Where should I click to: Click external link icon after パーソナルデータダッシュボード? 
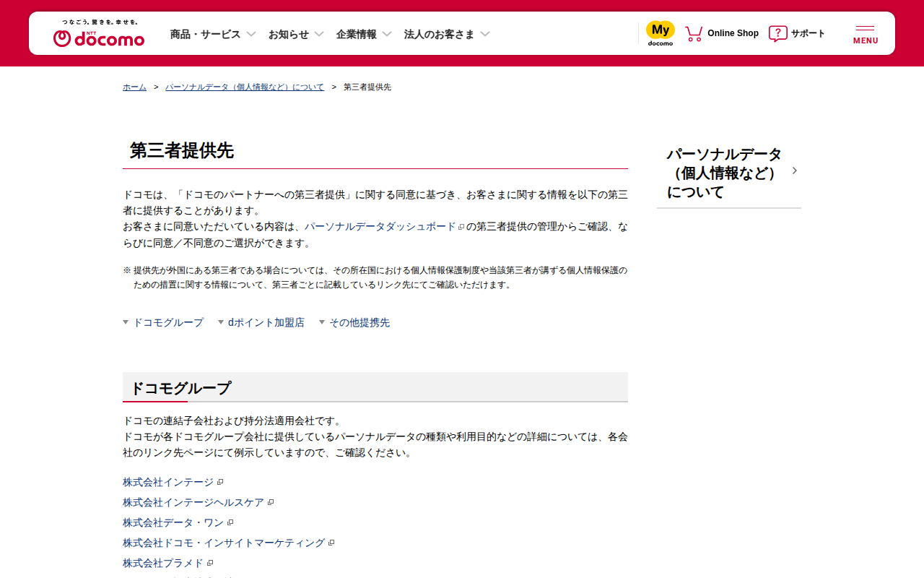tap(461, 227)
